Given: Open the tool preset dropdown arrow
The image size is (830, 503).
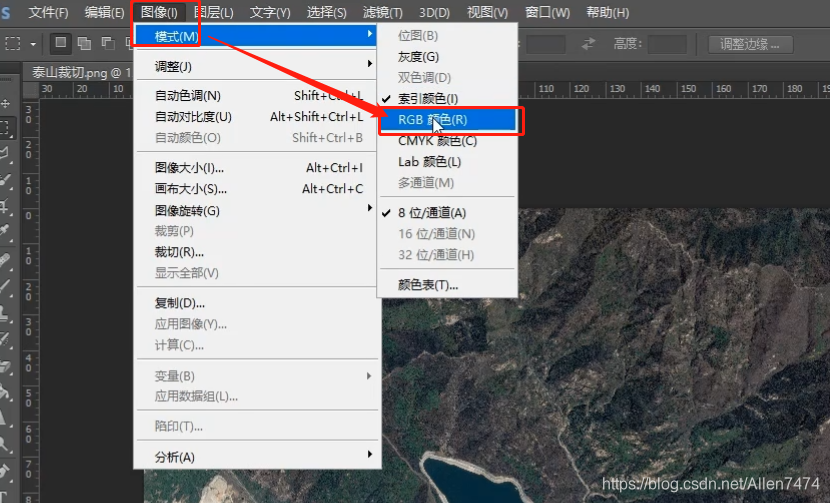Looking at the screenshot, I should (33, 44).
